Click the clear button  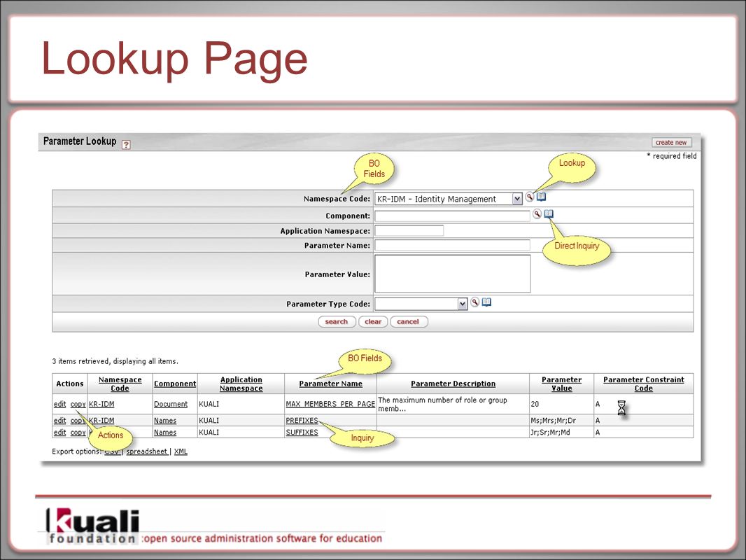pos(373,321)
